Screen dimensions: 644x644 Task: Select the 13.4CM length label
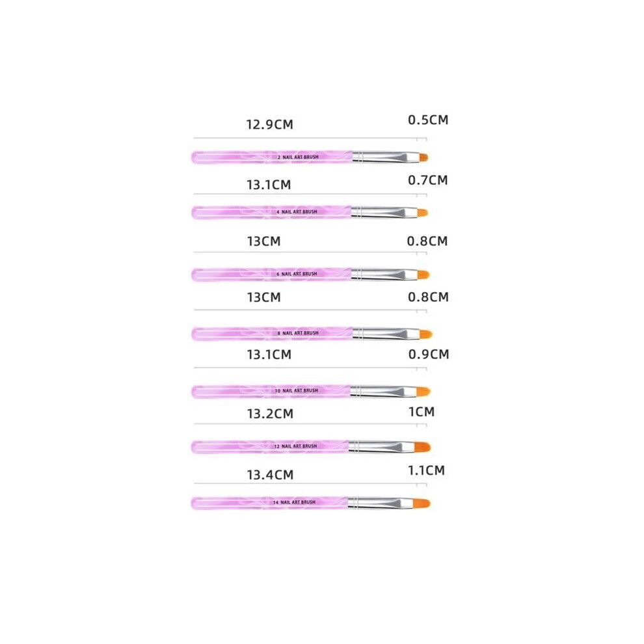[x=270, y=475]
